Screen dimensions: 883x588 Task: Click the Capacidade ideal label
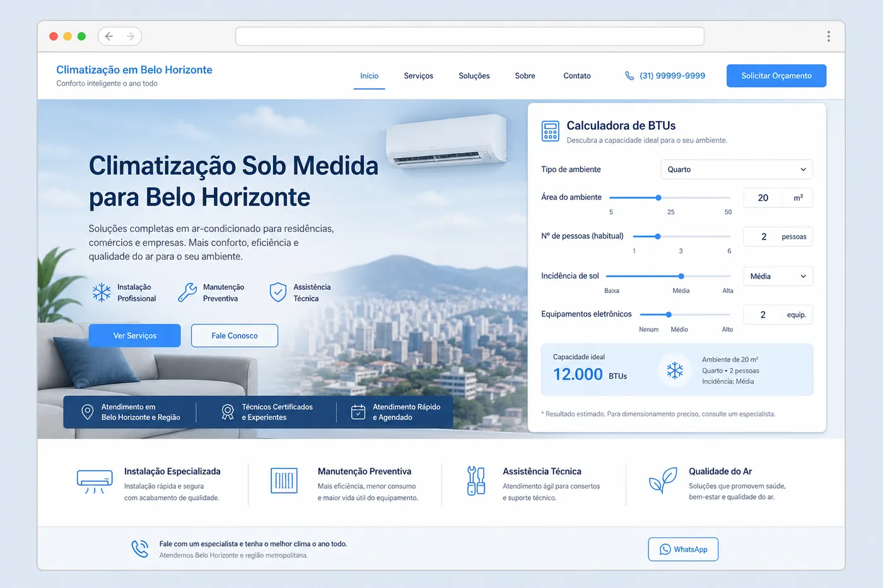pos(579,357)
